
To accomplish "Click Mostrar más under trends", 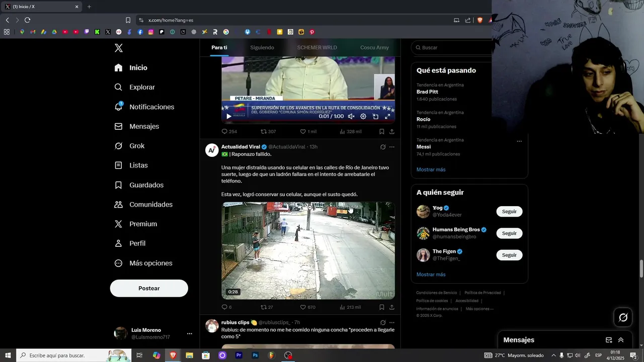I will tap(431, 169).
